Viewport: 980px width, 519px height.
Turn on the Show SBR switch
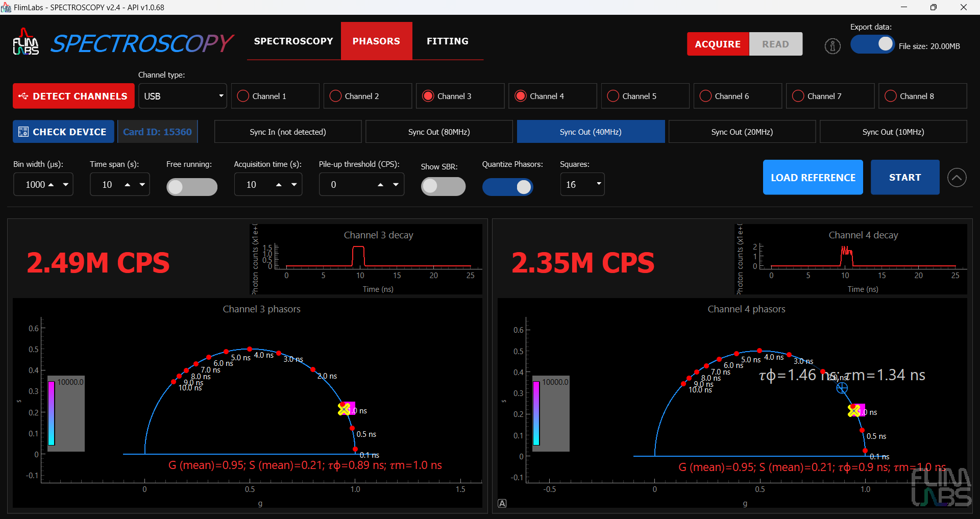tap(443, 186)
